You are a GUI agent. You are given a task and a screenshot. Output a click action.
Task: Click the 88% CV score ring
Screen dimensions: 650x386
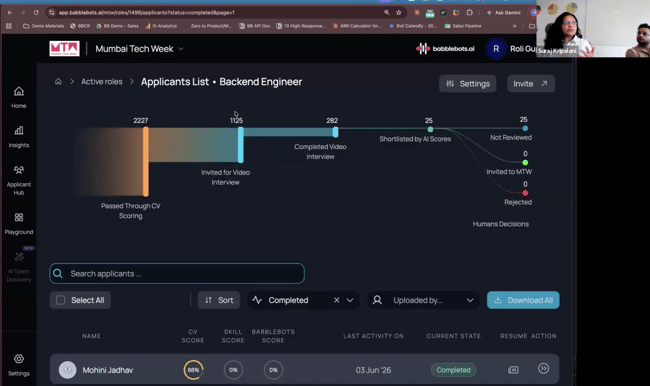(193, 370)
